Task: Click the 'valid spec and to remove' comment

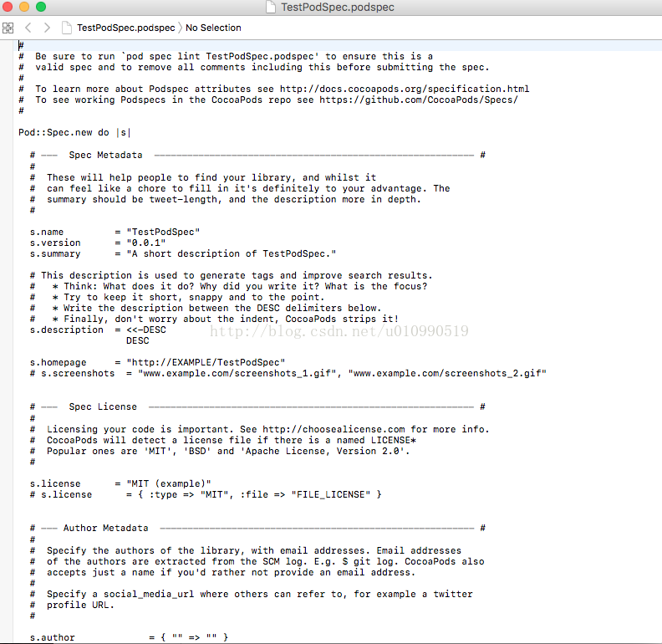Action: [254, 67]
